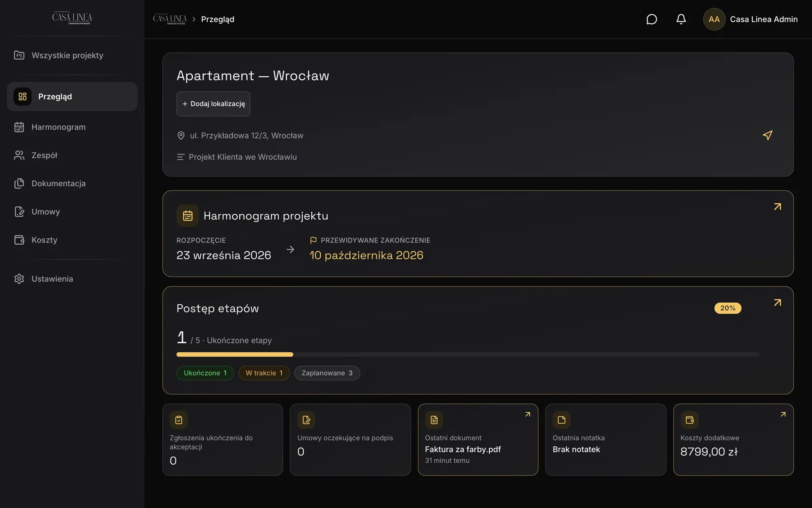The image size is (812, 508).
Task: Click the note icon in Ostatnia notatka card
Action: pos(562,420)
